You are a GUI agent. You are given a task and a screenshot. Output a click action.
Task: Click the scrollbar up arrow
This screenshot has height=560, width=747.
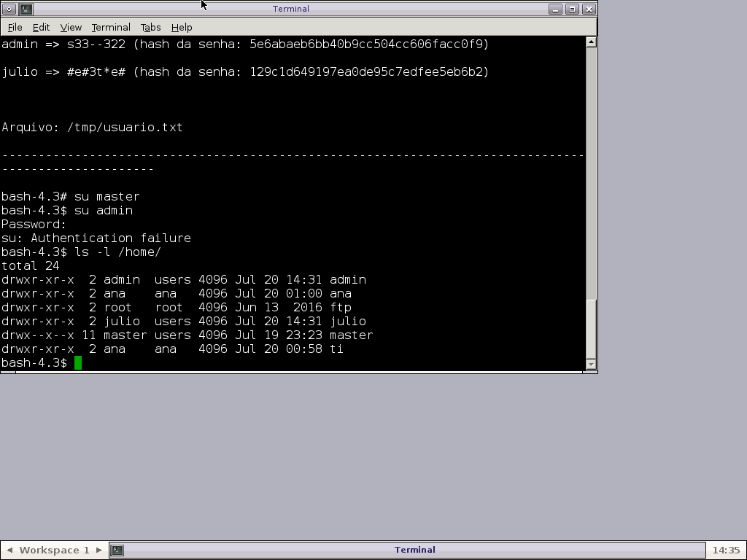(x=591, y=42)
